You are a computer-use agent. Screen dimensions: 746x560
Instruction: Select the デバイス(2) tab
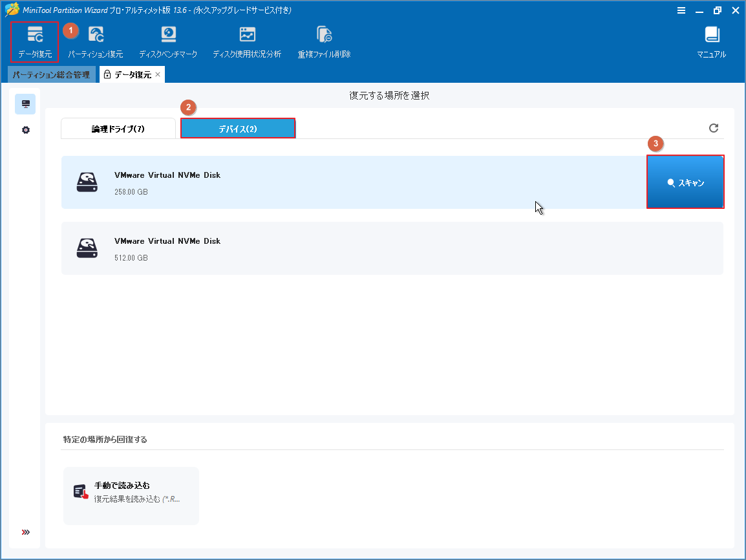238,129
